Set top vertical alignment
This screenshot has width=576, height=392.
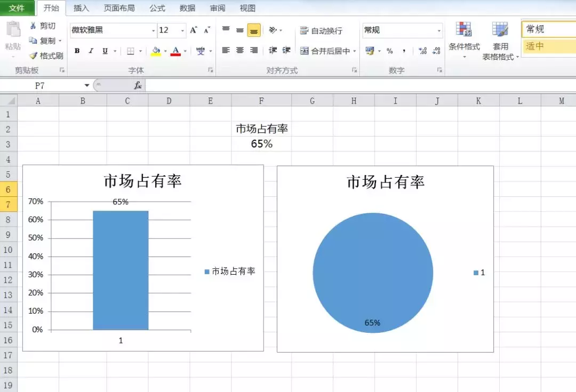226,30
